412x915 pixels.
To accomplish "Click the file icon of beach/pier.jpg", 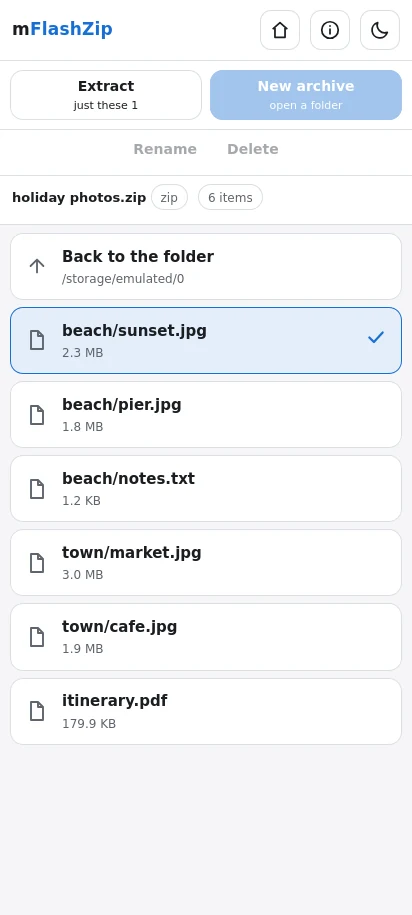I will (x=37, y=414).
